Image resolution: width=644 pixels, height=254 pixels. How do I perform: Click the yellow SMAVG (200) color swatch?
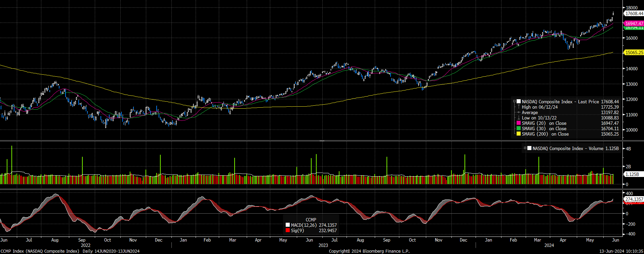tap(519, 134)
